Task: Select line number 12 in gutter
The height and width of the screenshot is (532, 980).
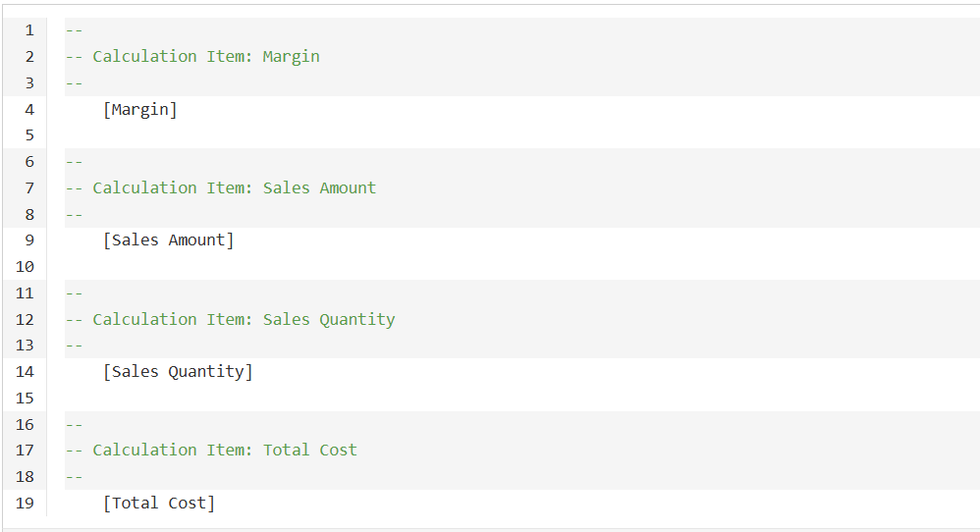Action: [25, 320]
